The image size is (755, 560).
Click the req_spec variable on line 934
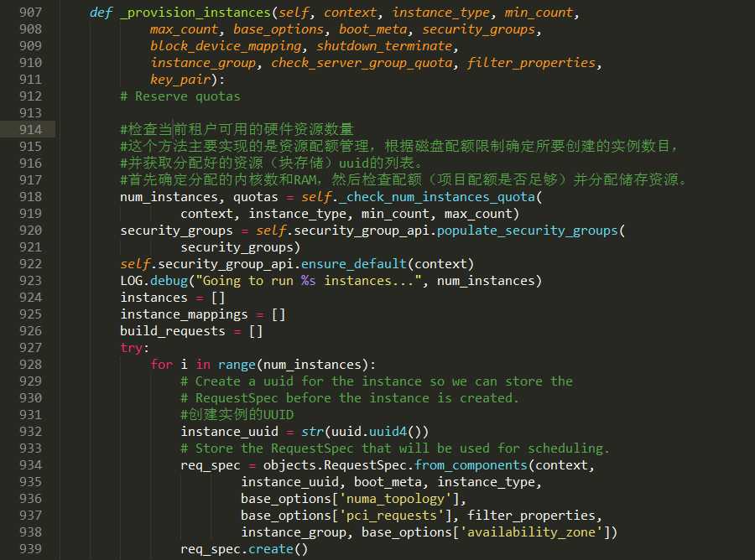click(210, 465)
